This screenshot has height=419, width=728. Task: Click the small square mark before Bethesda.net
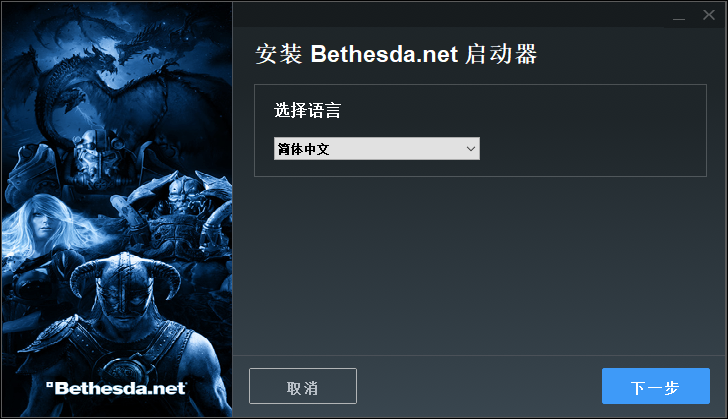pyautogui.click(x=50, y=385)
